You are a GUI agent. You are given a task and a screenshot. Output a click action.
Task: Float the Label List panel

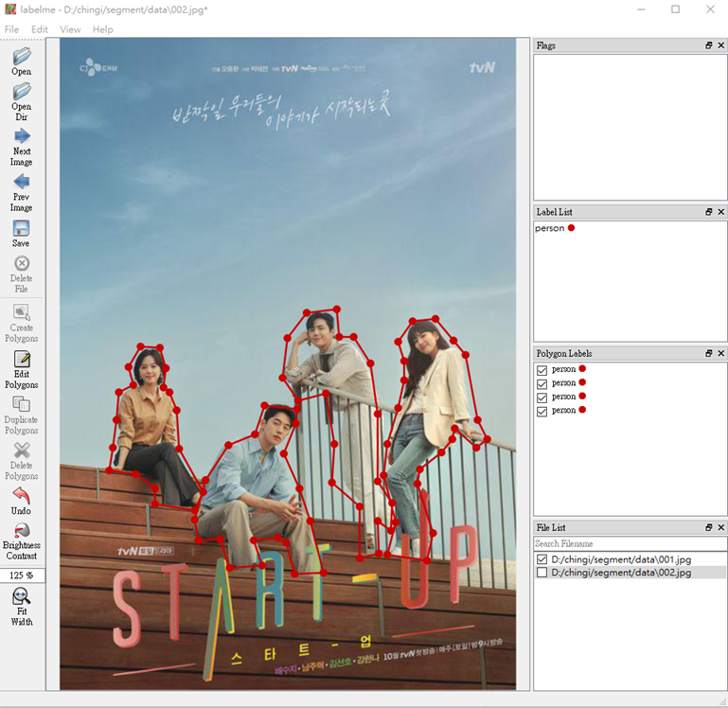point(709,212)
